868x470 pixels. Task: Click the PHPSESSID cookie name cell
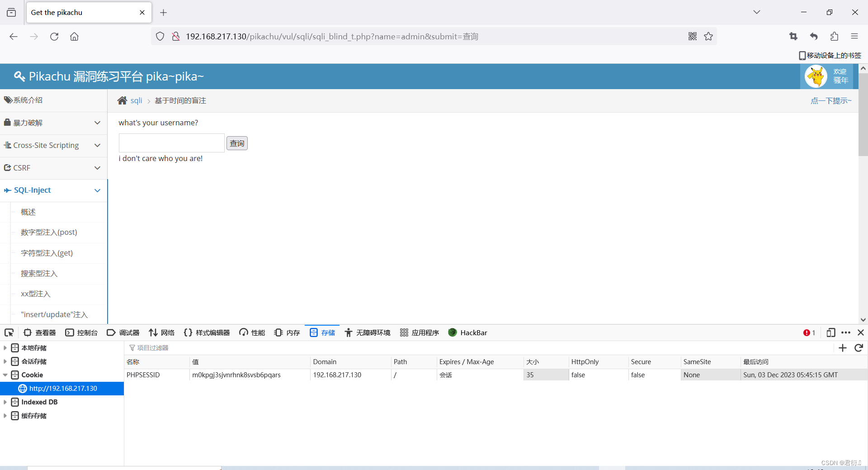[157, 375]
